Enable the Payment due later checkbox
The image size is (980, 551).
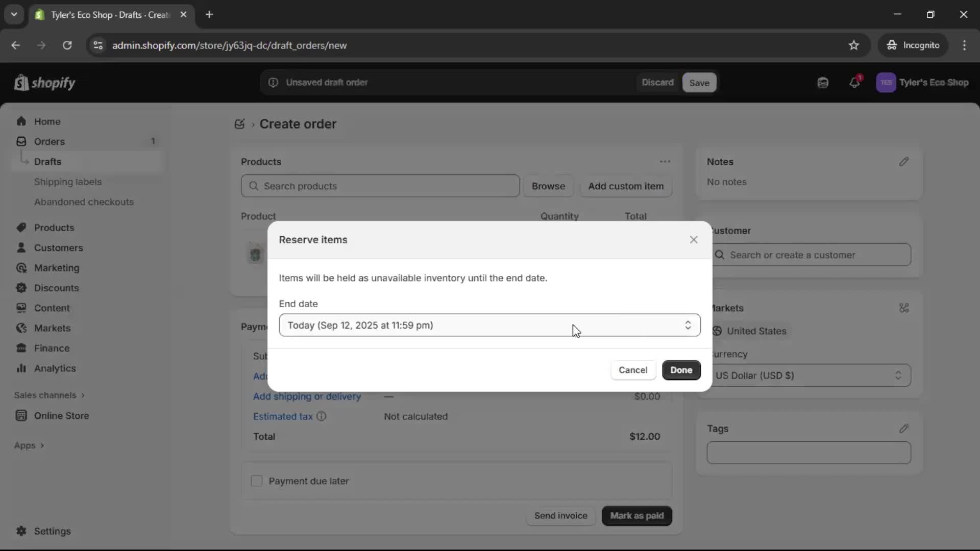pyautogui.click(x=257, y=481)
